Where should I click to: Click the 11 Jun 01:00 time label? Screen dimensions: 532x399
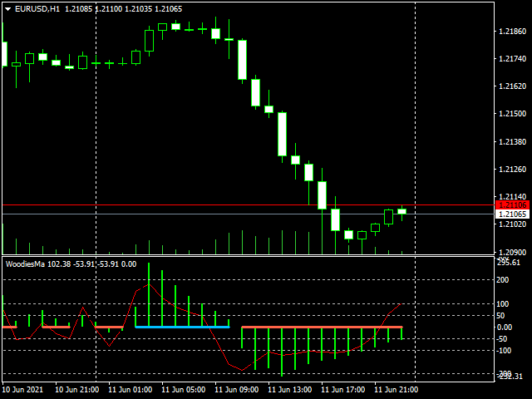point(131,390)
